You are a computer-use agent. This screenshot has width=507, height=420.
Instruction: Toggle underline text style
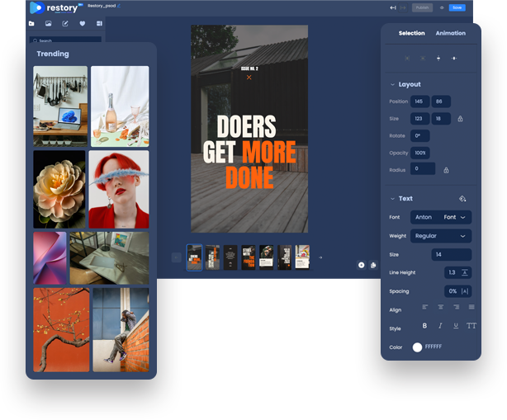click(456, 326)
